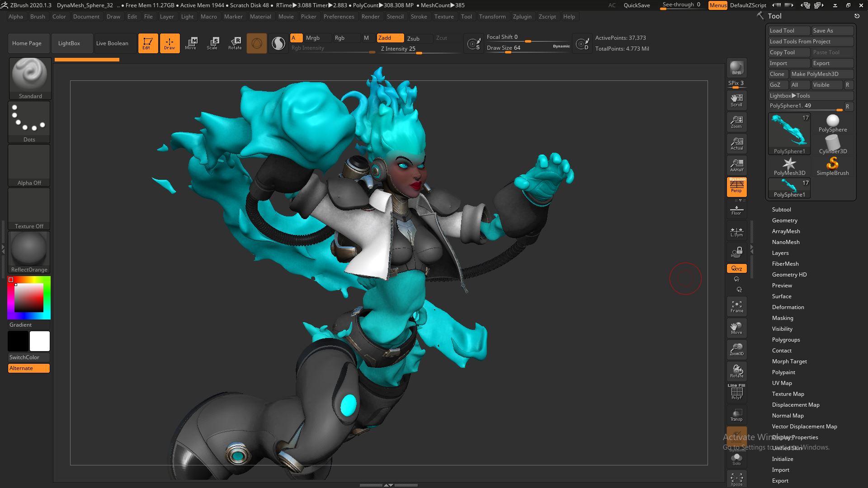Select the PolyMesh3D star tool
Screen dimensions: 868x488
click(789, 166)
